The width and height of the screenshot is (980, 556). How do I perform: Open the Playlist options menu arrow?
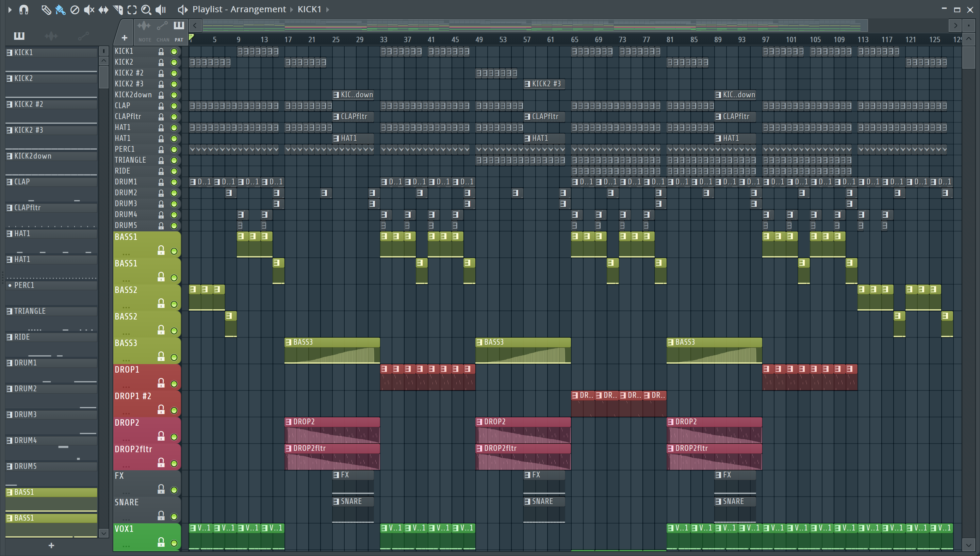[10, 10]
